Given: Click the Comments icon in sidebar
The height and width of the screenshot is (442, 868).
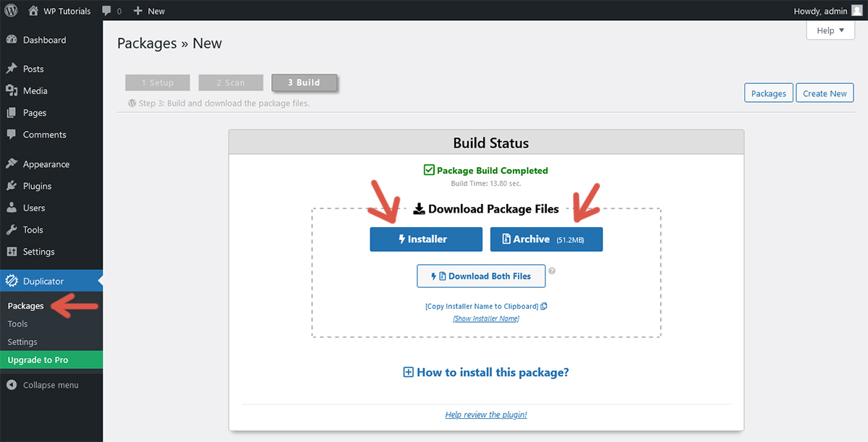Looking at the screenshot, I should pyautogui.click(x=12, y=135).
